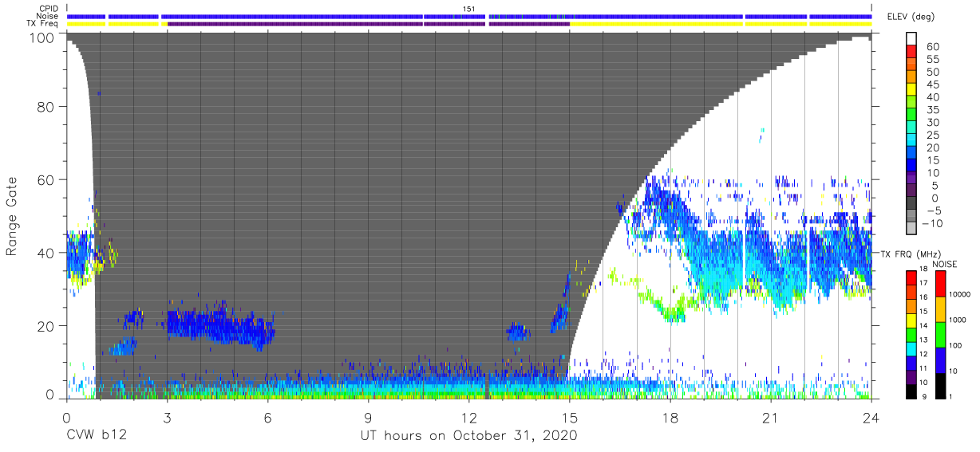Select the dark gray -5–0 segment of ELEV bar
The width and height of the screenshot is (980, 452).
tap(912, 203)
